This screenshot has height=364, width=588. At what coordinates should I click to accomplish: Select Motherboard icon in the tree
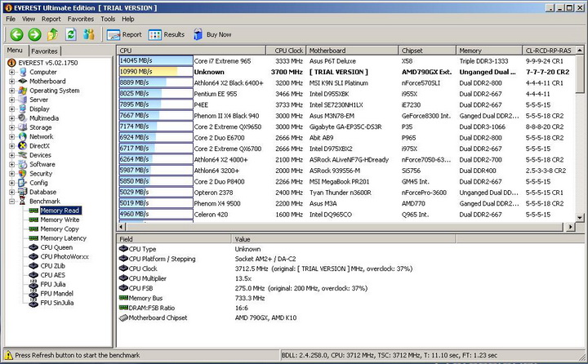[23, 81]
